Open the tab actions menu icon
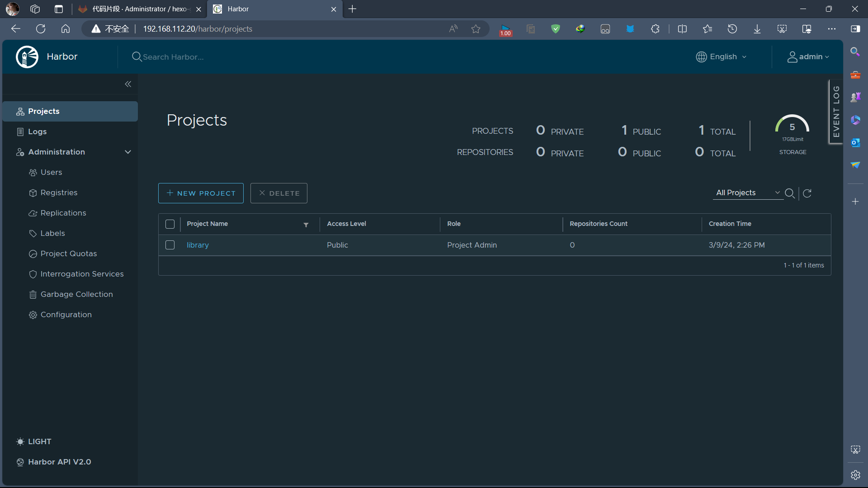Image resolution: width=868 pixels, height=488 pixels. click(59, 9)
